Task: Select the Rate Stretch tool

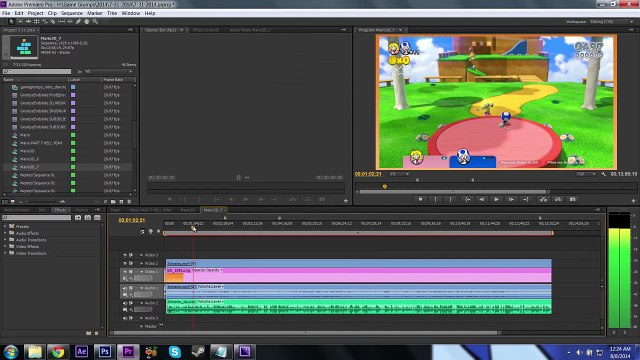Action: [44, 21]
